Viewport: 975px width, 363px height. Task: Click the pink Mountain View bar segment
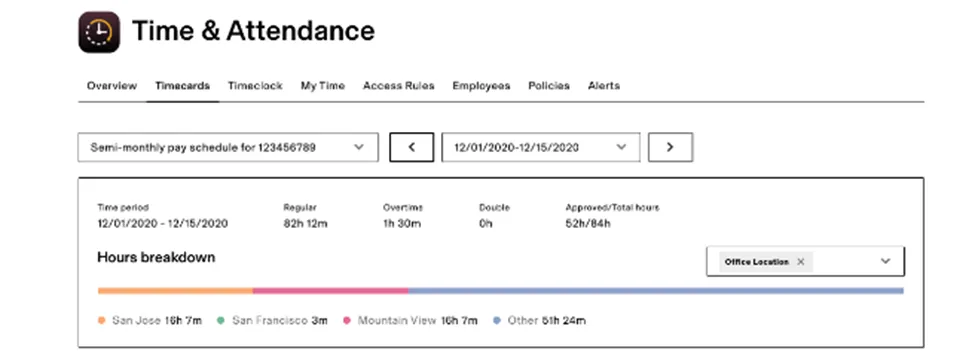(x=330, y=290)
